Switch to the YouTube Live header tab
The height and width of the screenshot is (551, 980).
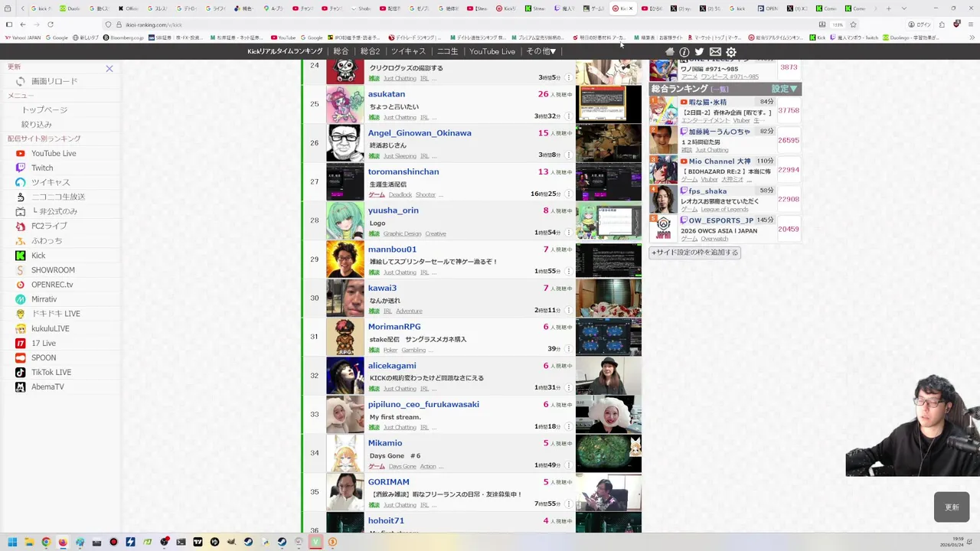(492, 51)
